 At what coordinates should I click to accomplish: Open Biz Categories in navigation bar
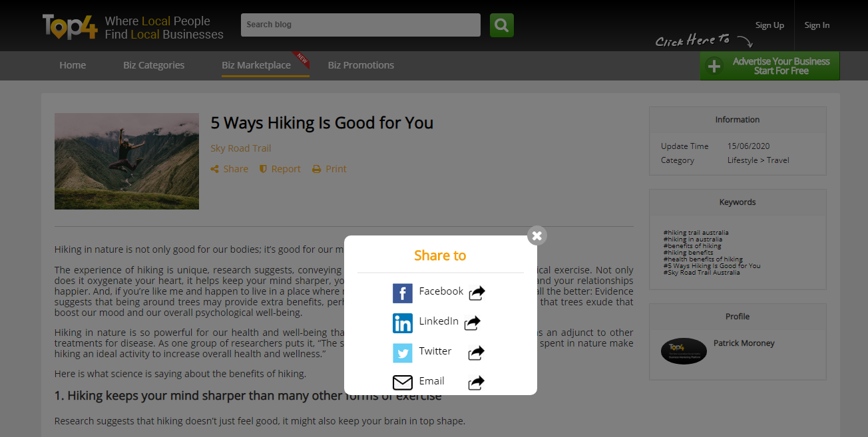pos(154,65)
